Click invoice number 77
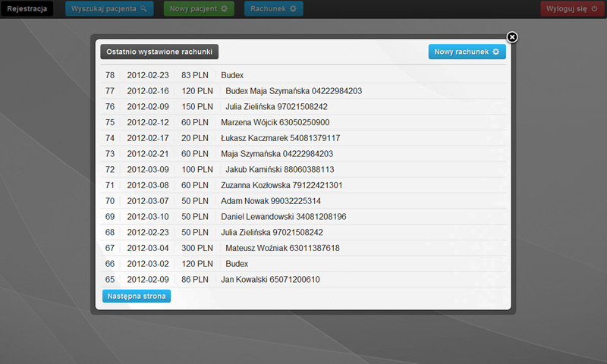The height and width of the screenshot is (364, 607). 110,91
